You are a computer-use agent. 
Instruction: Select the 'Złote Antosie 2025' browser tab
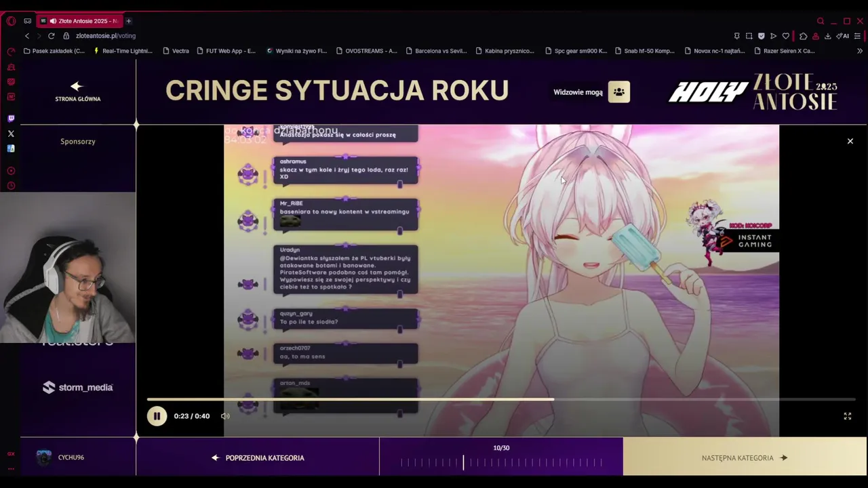[x=78, y=21]
